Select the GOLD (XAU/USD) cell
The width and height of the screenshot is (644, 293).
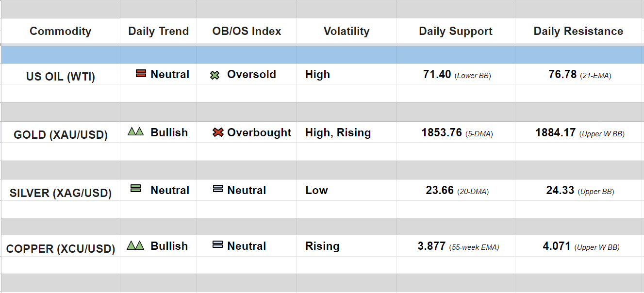point(60,134)
